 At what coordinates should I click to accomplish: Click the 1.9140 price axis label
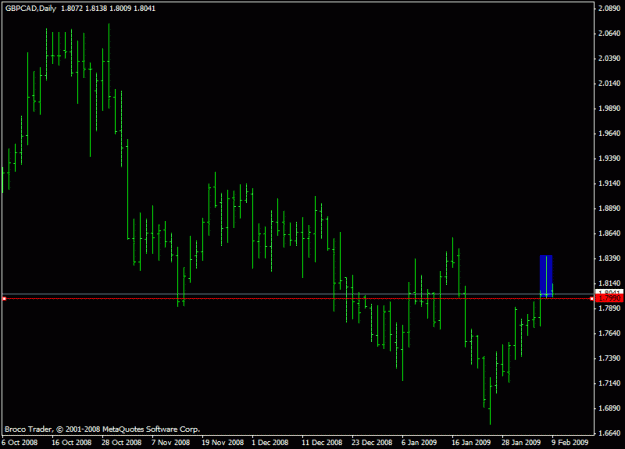click(609, 183)
